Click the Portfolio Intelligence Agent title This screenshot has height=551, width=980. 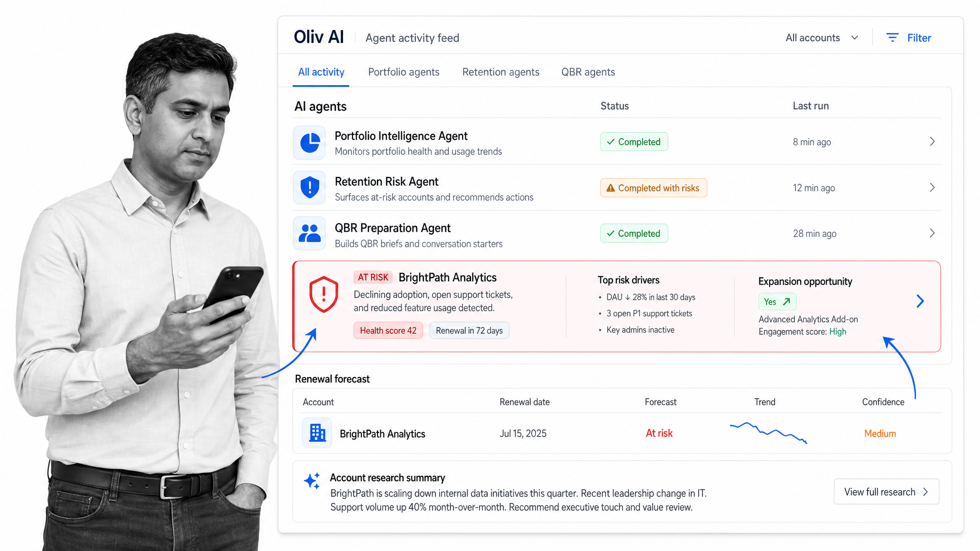401,136
